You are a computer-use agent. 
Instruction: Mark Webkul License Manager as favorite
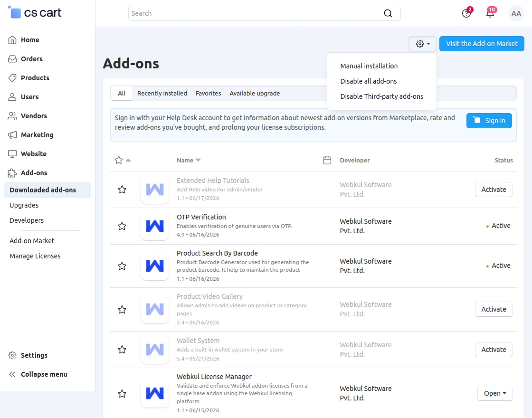pyautogui.click(x=122, y=394)
